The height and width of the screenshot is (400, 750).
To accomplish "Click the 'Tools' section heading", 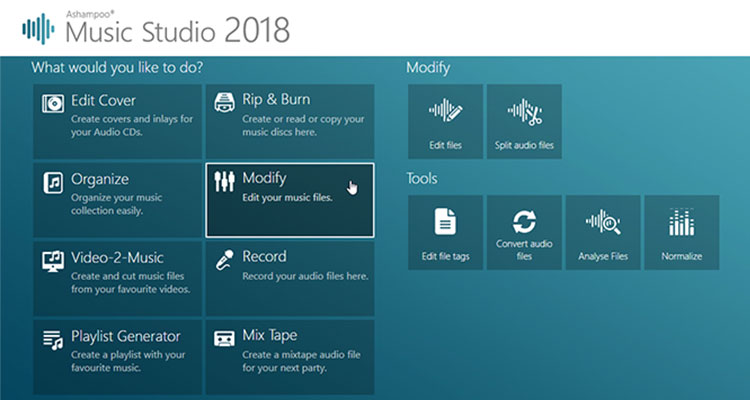I will point(422,178).
